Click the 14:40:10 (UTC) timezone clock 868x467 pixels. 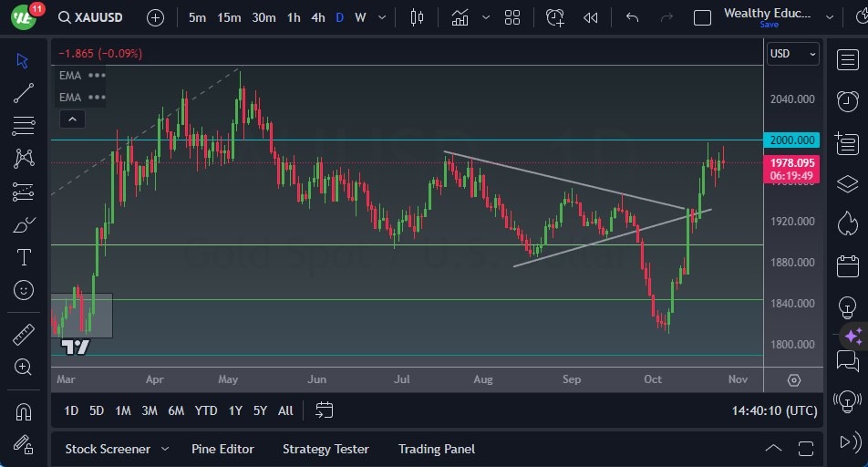(774, 411)
